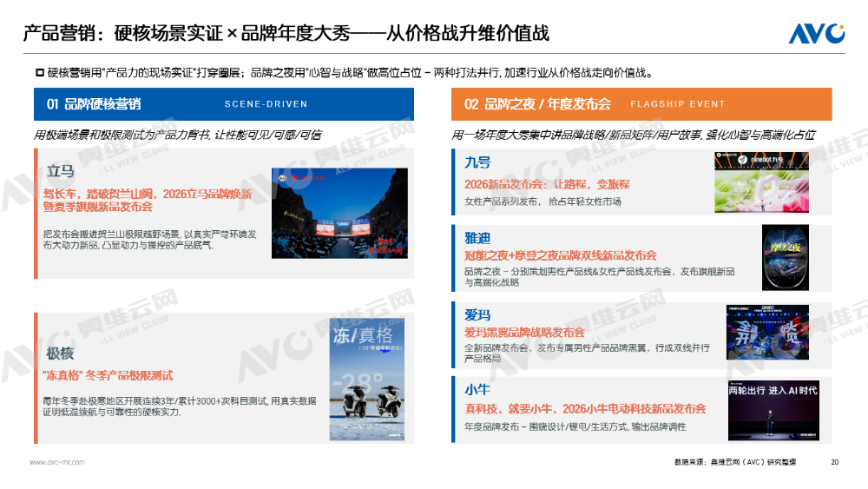Click the '立马' brand heading
Image resolution: width=868 pixels, height=489 pixels.
click(x=61, y=170)
